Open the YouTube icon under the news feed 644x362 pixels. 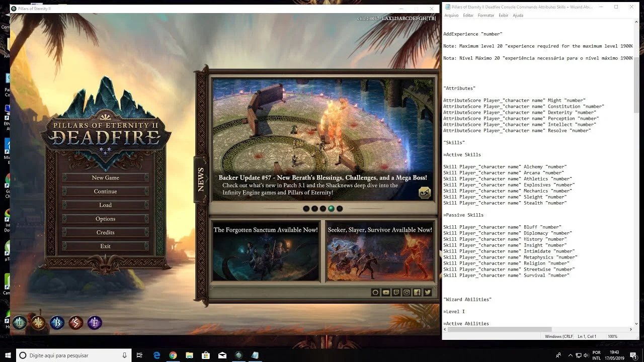(x=386, y=292)
